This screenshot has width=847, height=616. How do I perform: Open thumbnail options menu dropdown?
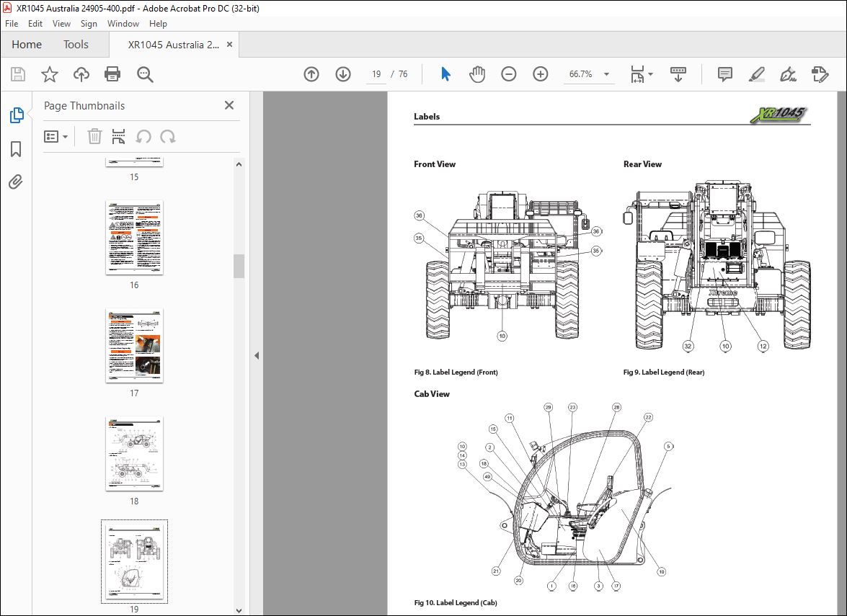pos(56,137)
